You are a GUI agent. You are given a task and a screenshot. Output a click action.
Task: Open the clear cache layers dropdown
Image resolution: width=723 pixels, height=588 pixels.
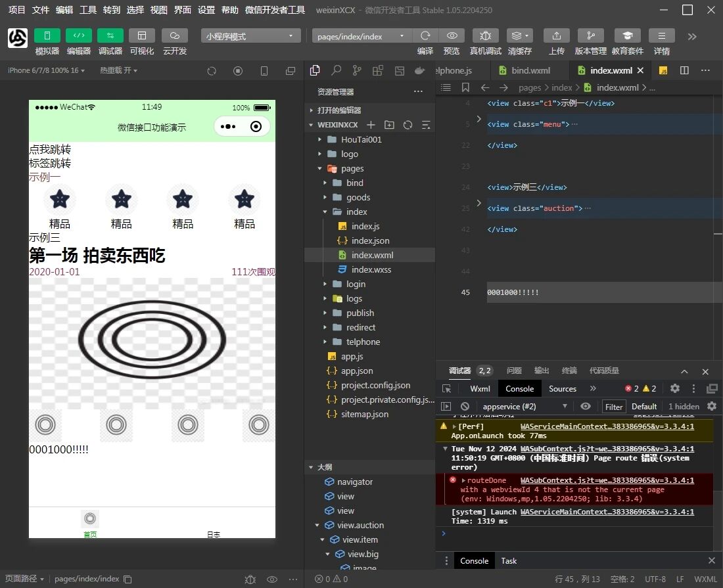520,35
